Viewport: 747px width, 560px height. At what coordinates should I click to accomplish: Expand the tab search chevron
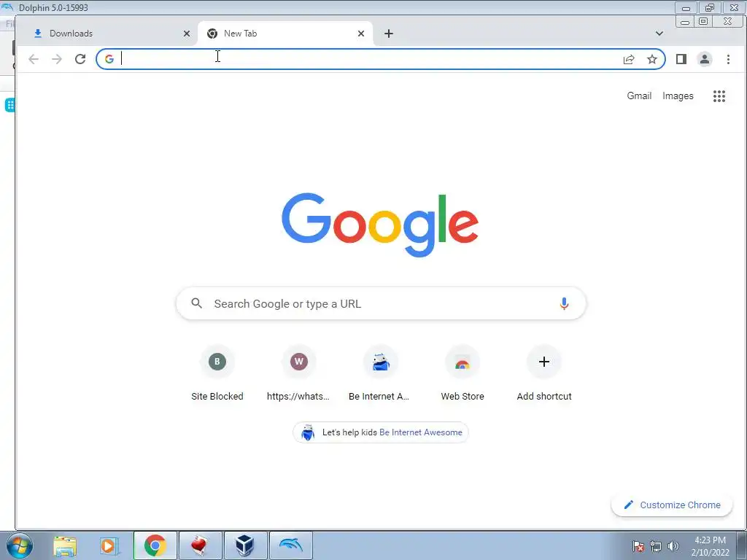[x=659, y=34]
